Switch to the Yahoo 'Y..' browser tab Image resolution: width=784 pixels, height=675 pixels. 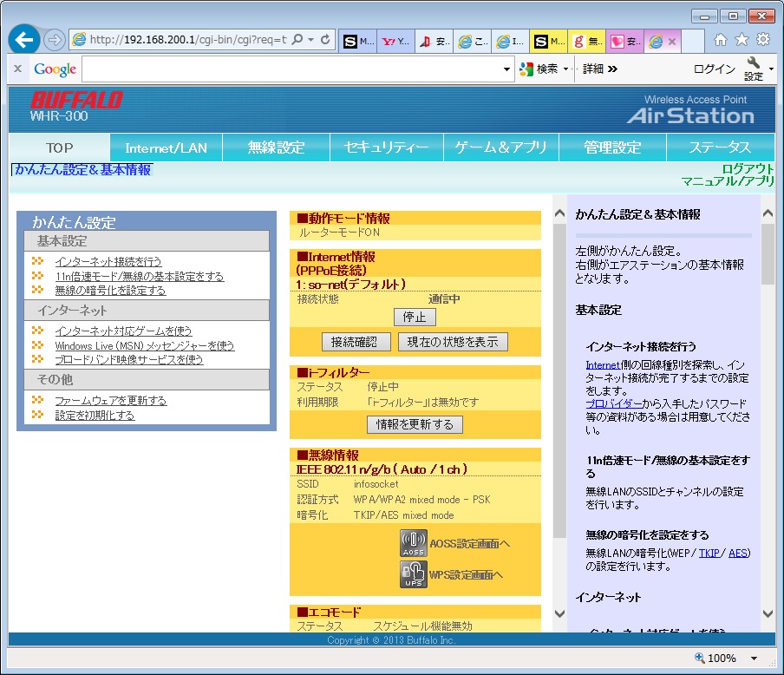point(396,42)
